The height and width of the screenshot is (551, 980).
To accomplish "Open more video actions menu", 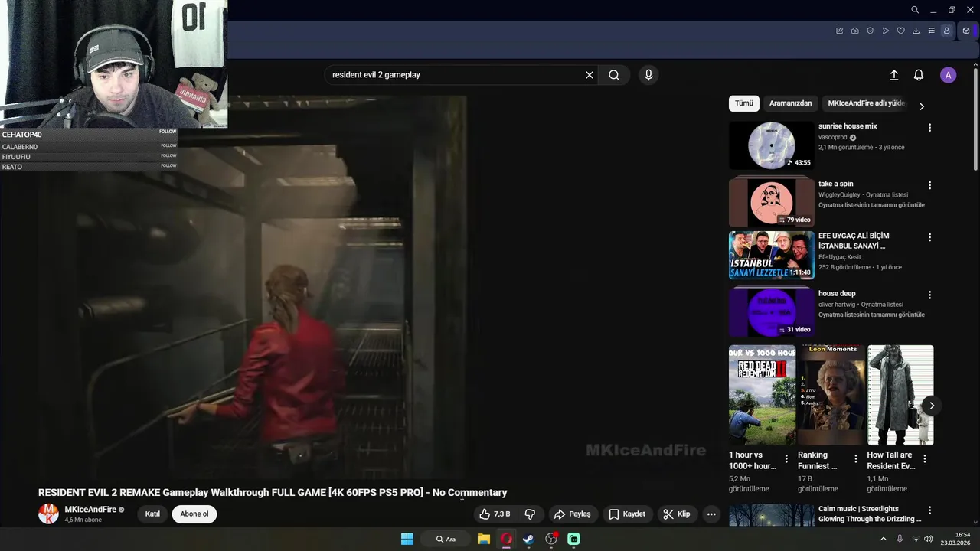I will [711, 514].
